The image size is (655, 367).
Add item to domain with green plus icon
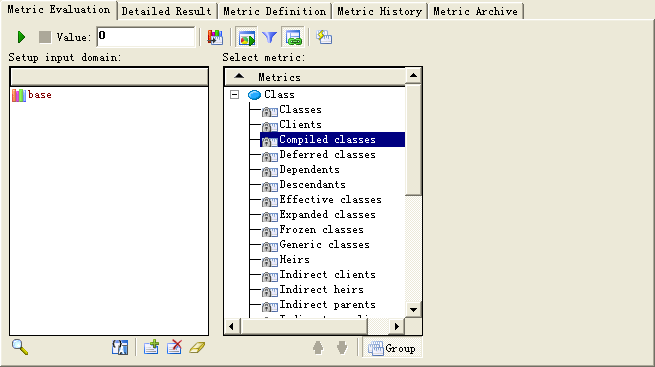151,347
